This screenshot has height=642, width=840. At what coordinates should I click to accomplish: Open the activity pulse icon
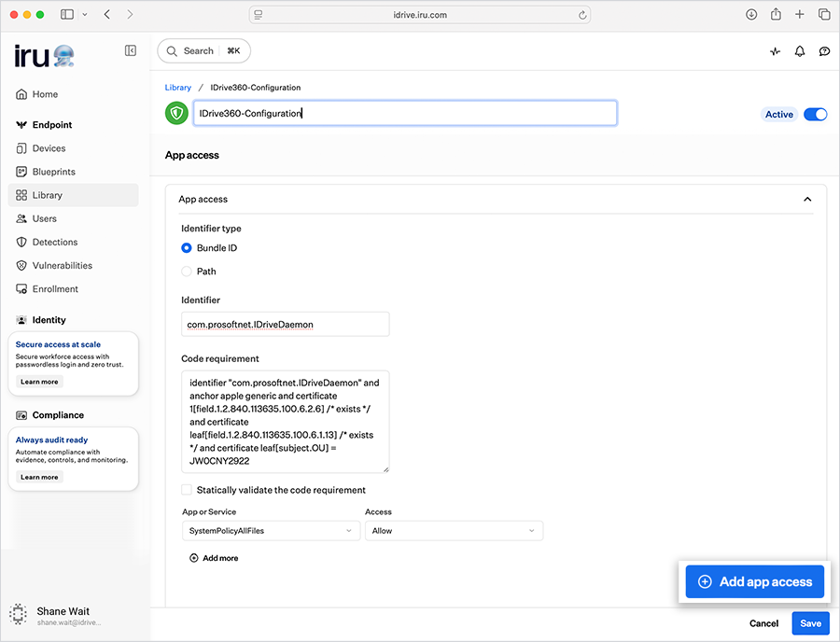(775, 51)
